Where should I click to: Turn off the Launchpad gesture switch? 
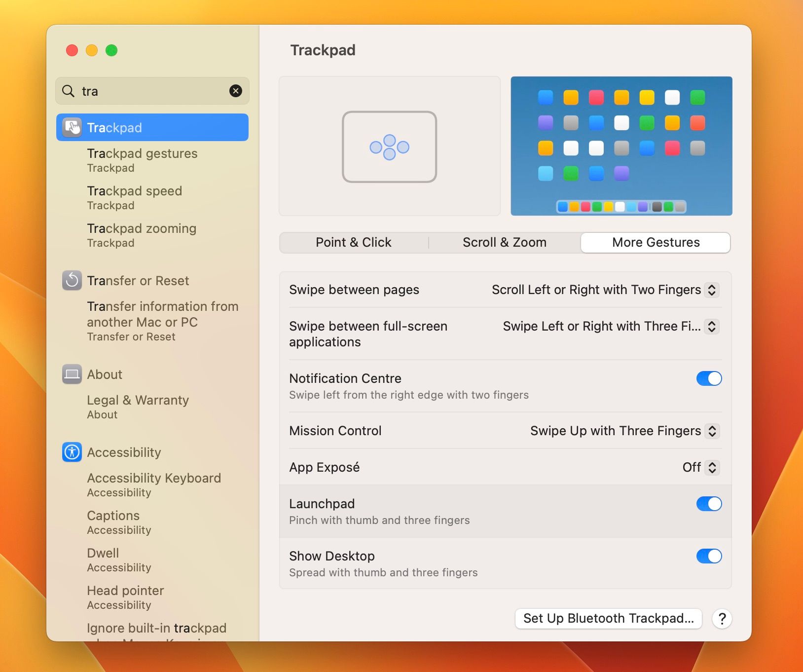point(709,504)
